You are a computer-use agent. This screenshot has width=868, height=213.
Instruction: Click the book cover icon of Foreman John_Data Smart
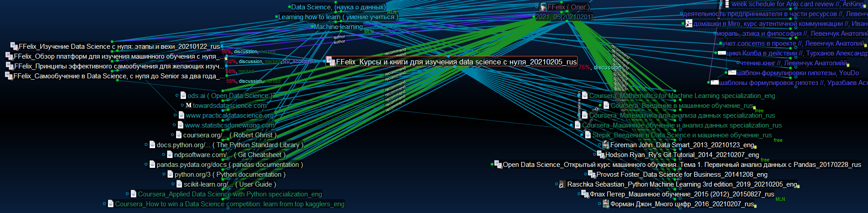click(x=606, y=145)
